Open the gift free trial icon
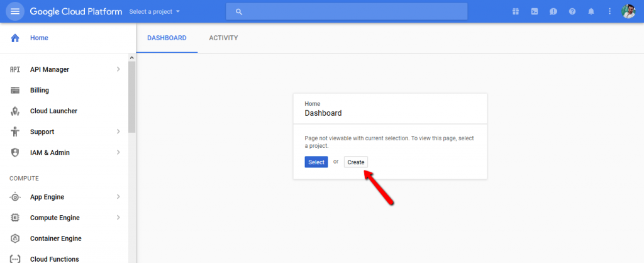The image size is (644, 263). point(516,11)
